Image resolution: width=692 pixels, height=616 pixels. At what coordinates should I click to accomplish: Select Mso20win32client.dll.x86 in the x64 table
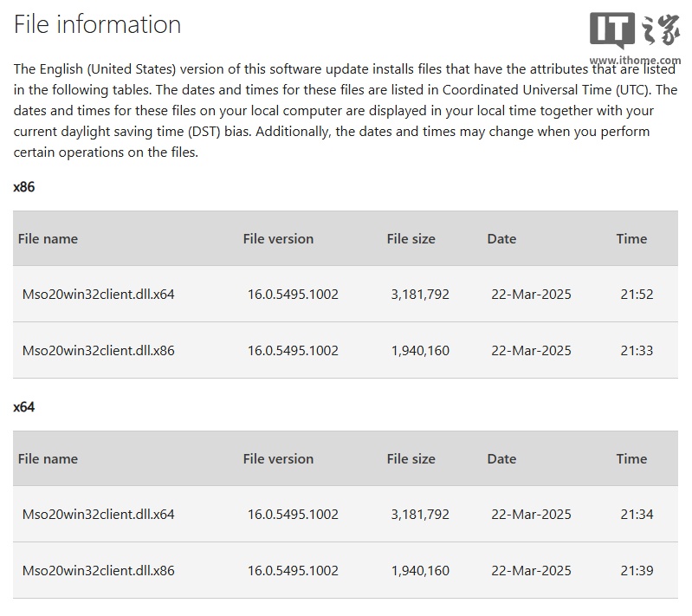98,571
